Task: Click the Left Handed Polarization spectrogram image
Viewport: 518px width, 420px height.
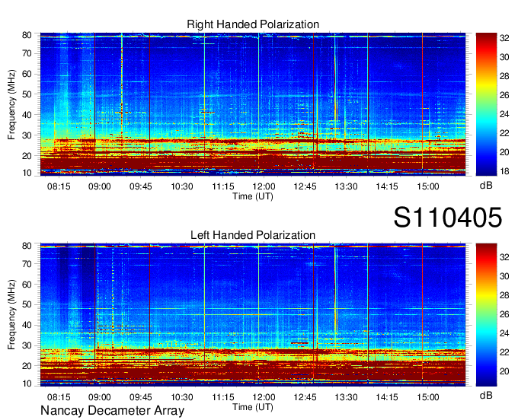Action: 253,315
